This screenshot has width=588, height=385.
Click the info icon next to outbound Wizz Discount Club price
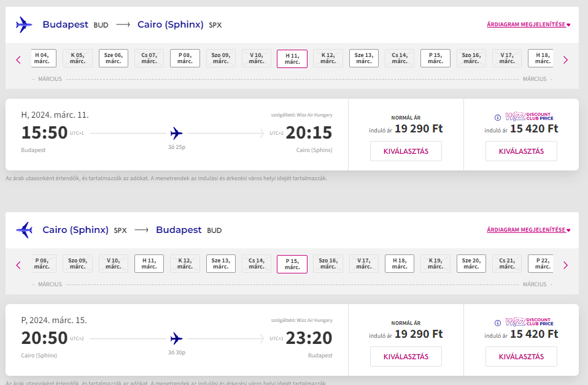tap(498, 118)
